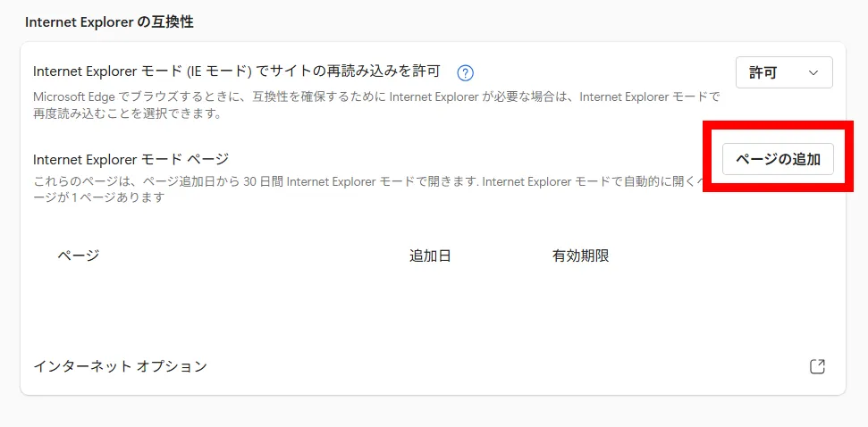The image size is (868, 427).
Task: Open インターネット オプション via external link icon
Action: coord(817,366)
